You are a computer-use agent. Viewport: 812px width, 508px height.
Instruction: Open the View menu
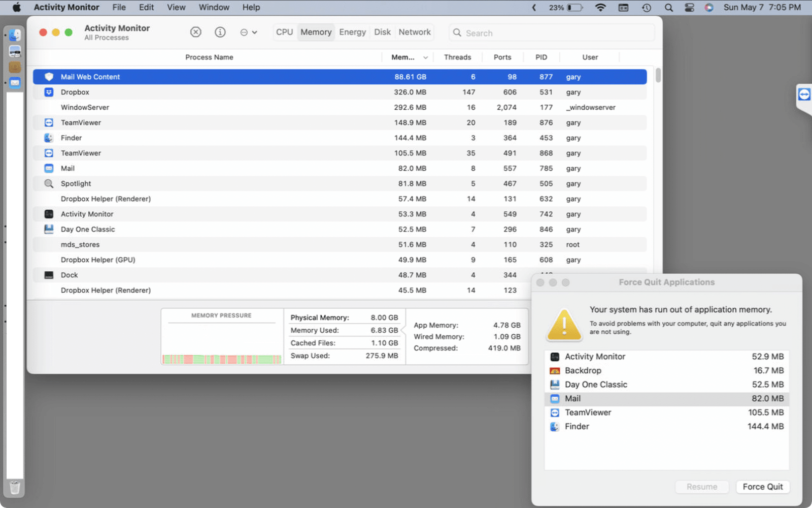[x=176, y=7]
